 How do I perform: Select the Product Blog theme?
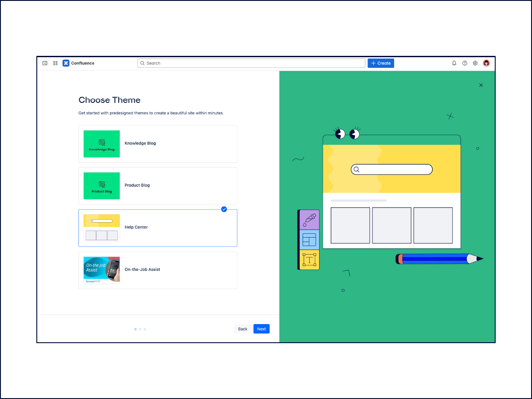click(x=158, y=186)
